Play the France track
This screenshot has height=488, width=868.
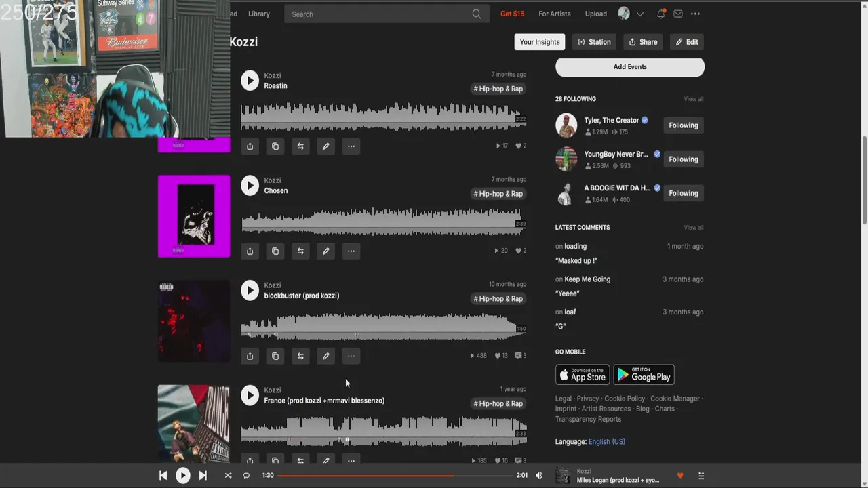pyautogui.click(x=250, y=396)
